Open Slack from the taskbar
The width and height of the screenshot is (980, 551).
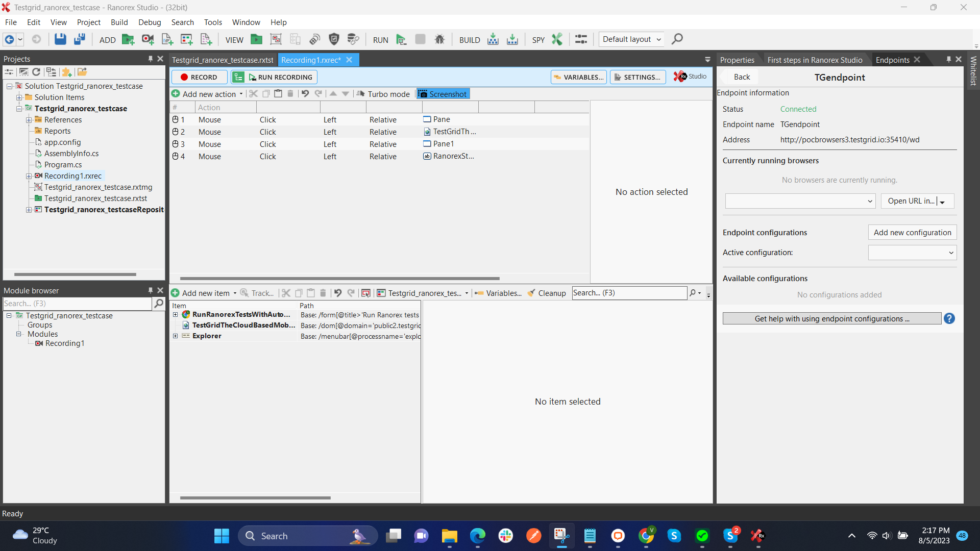[x=506, y=536]
